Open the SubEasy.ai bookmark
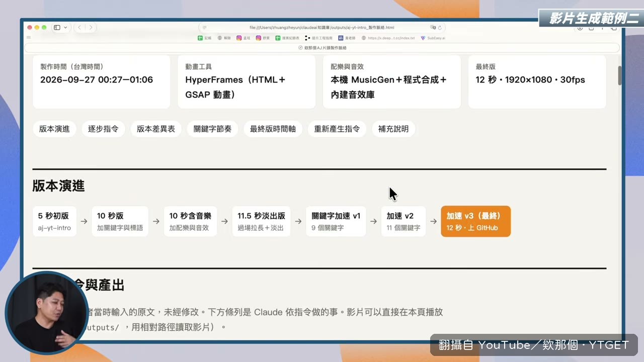This screenshot has height=362, width=644. click(433, 38)
